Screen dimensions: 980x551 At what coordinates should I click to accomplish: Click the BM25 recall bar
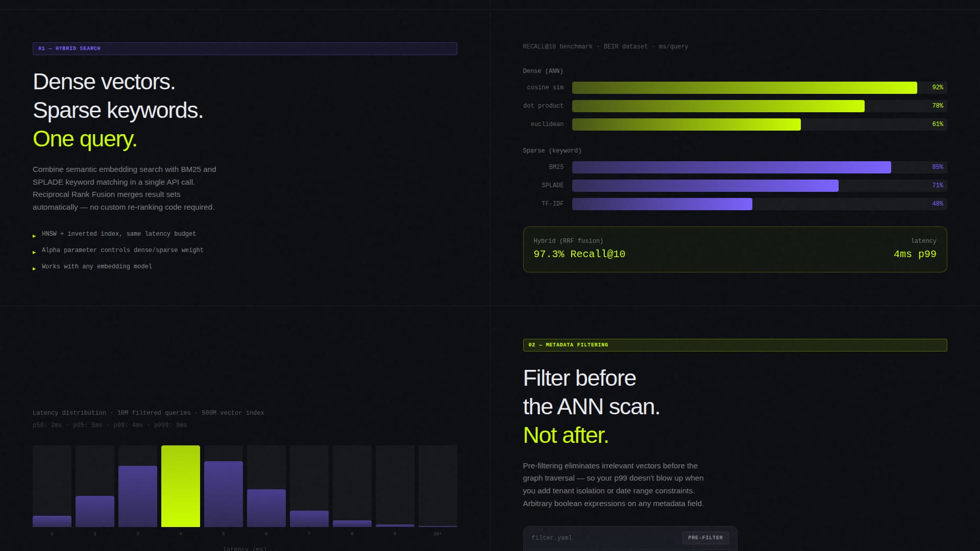(731, 167)
